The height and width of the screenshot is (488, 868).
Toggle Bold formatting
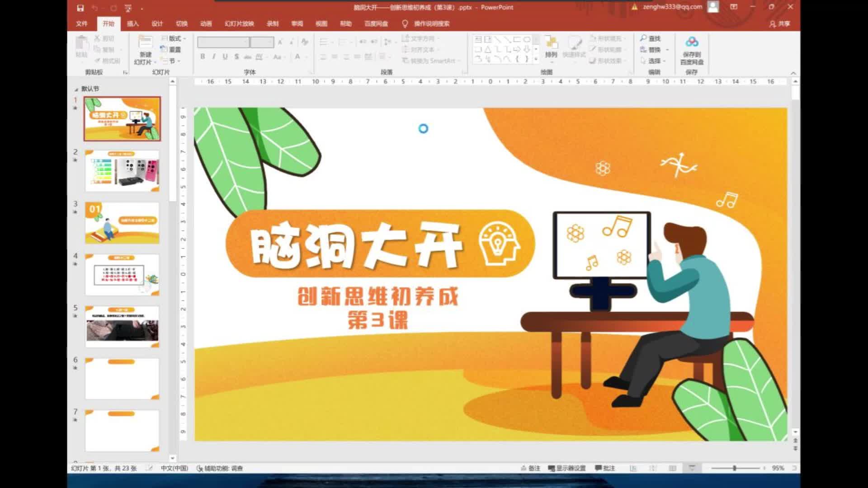[x=203, y=56]
